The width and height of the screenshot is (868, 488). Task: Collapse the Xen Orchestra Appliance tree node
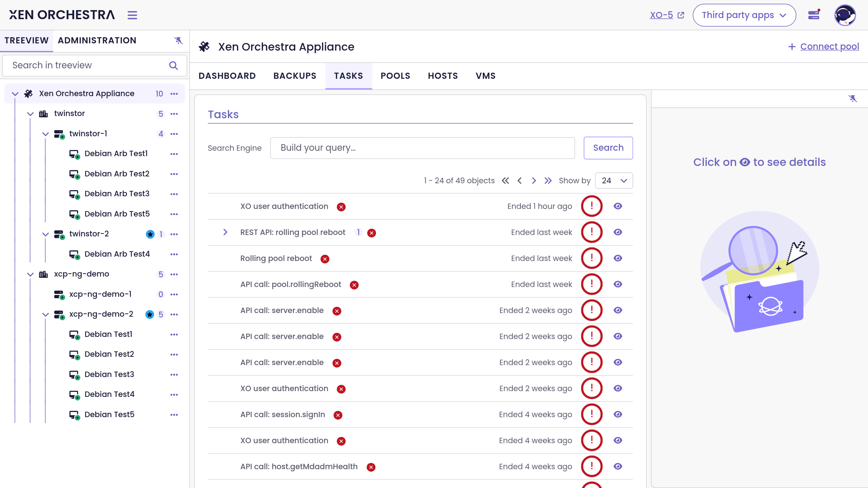click(15, 94)
